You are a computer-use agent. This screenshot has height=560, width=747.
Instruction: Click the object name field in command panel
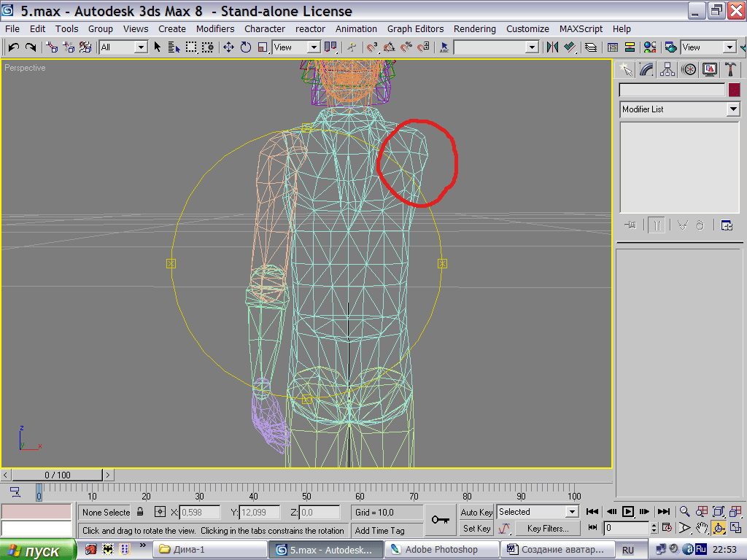point(672,90)
